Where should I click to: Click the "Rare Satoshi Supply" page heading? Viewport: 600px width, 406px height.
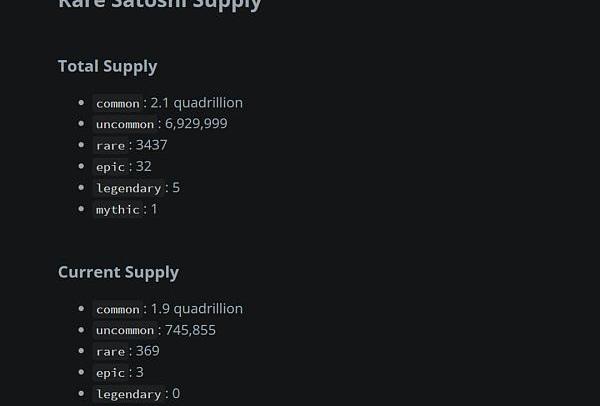[x=159, y=5]
